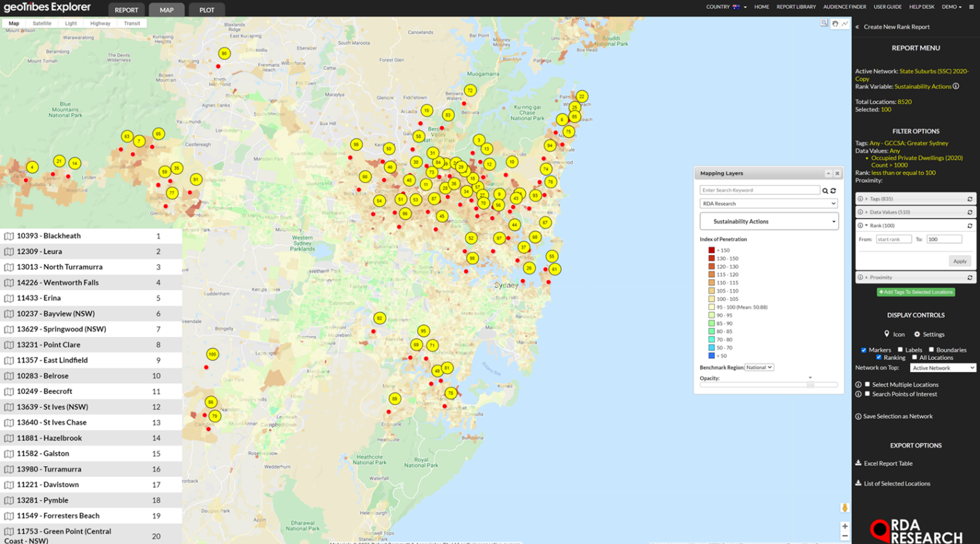Open the Benchmark Region National dropdown
The width and height of the screenshot is (980, 544).
tap(759, 367)
